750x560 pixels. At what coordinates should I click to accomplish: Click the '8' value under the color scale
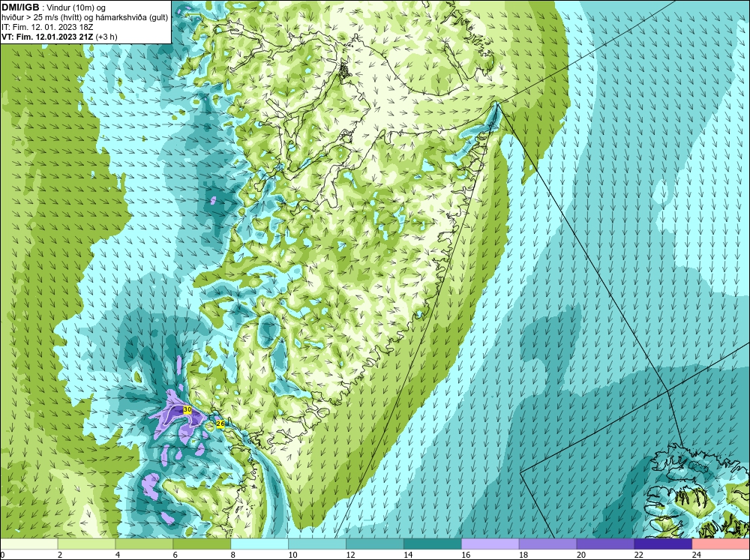[233, 555]
